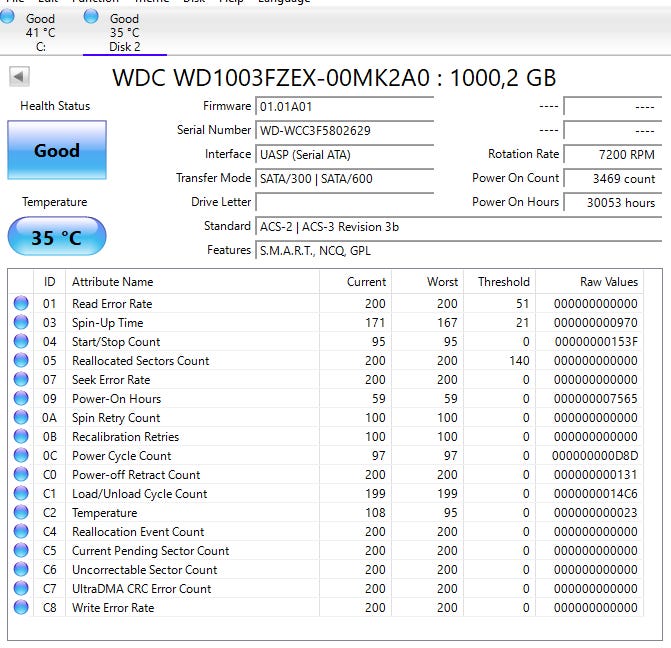Click status orb for Read Error Rate

pos(21,304)
